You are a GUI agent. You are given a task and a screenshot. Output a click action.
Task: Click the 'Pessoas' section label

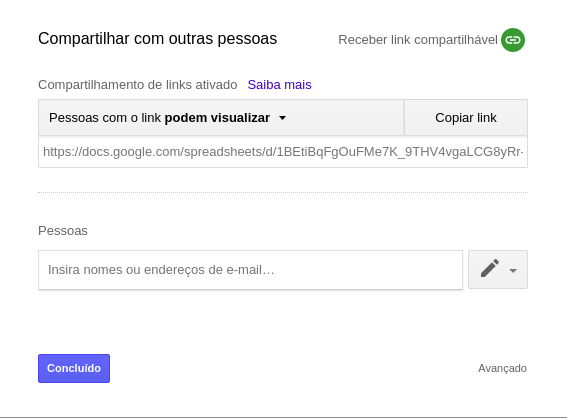point(63,231)
